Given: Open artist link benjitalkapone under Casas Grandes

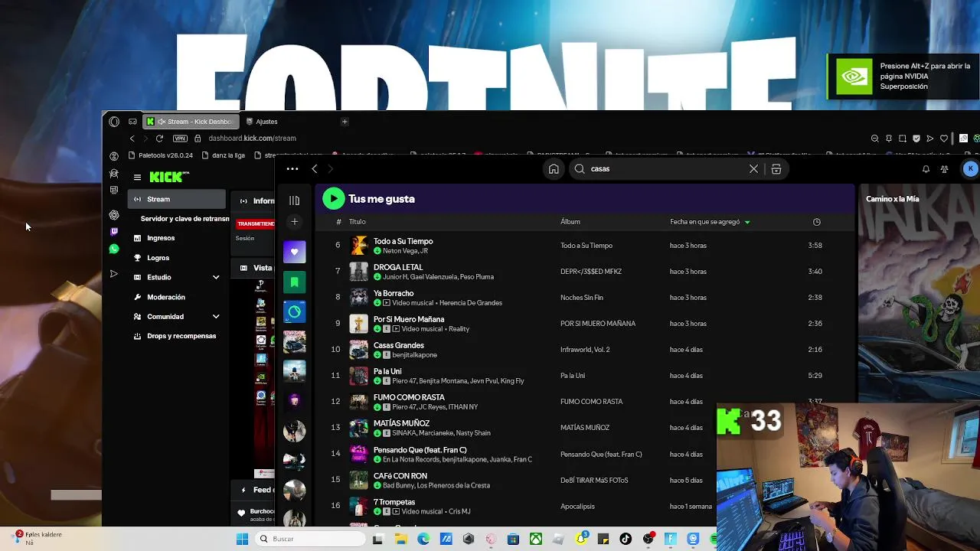Looking at the screenshot, I should 416,355.
